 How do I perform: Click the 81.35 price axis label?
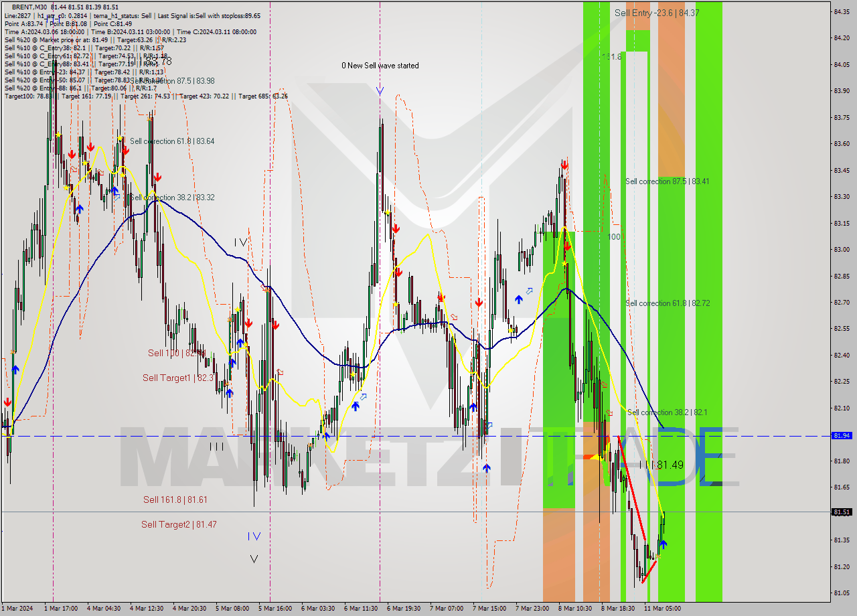[842, 540]
